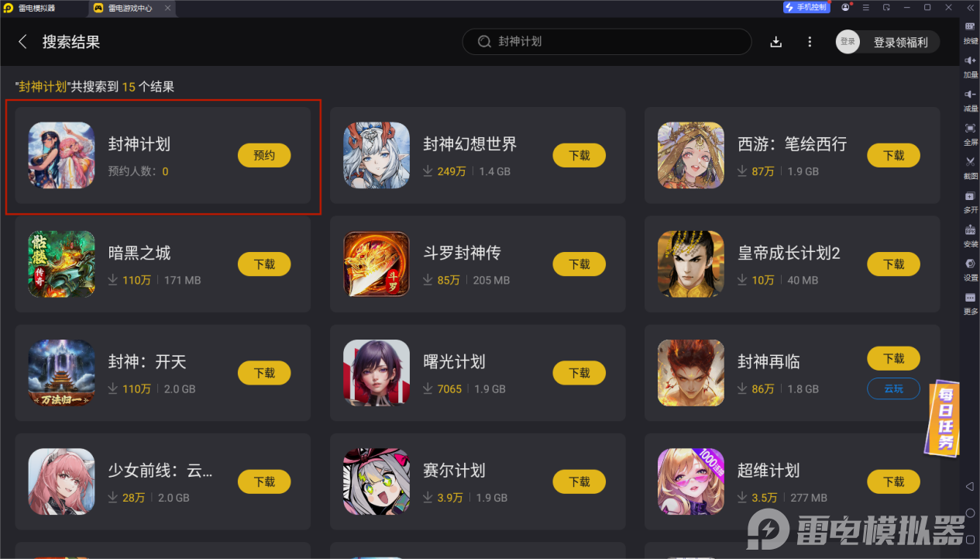
Task: Click 预约 button for 封神计划
Action: pyautogui.click(x=264, y=155)
